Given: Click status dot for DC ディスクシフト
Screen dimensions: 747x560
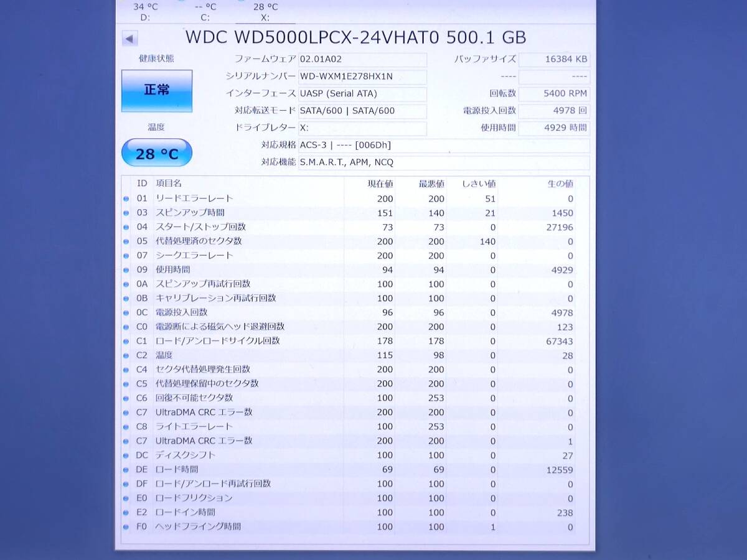Looking at the screenshot, I should [x=126, y=456].
